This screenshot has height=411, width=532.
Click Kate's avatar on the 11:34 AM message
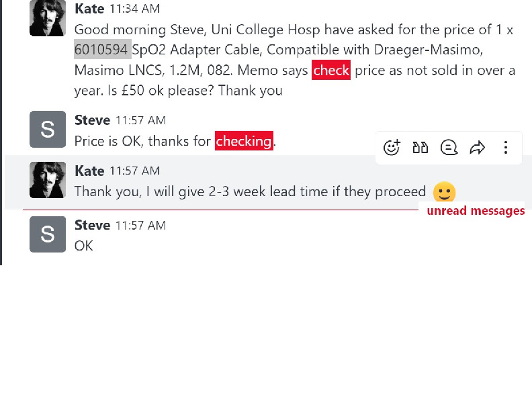[x=47, y=18]
